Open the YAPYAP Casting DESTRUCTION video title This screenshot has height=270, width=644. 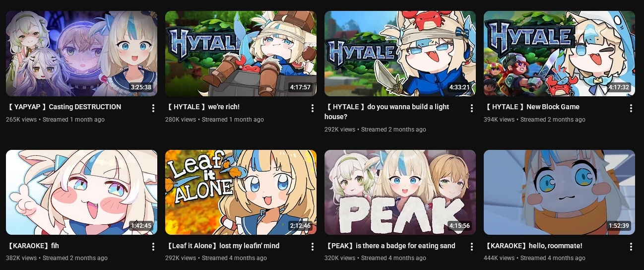64,107
